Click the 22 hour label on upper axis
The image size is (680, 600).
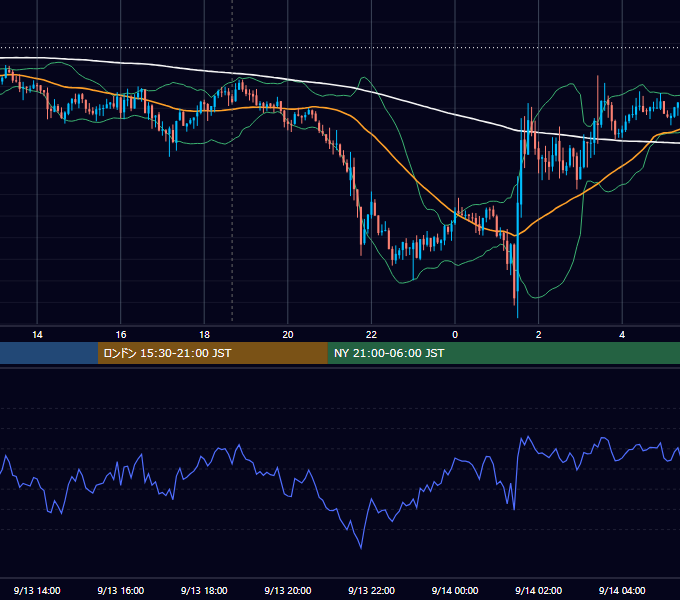tap(371, 335)
